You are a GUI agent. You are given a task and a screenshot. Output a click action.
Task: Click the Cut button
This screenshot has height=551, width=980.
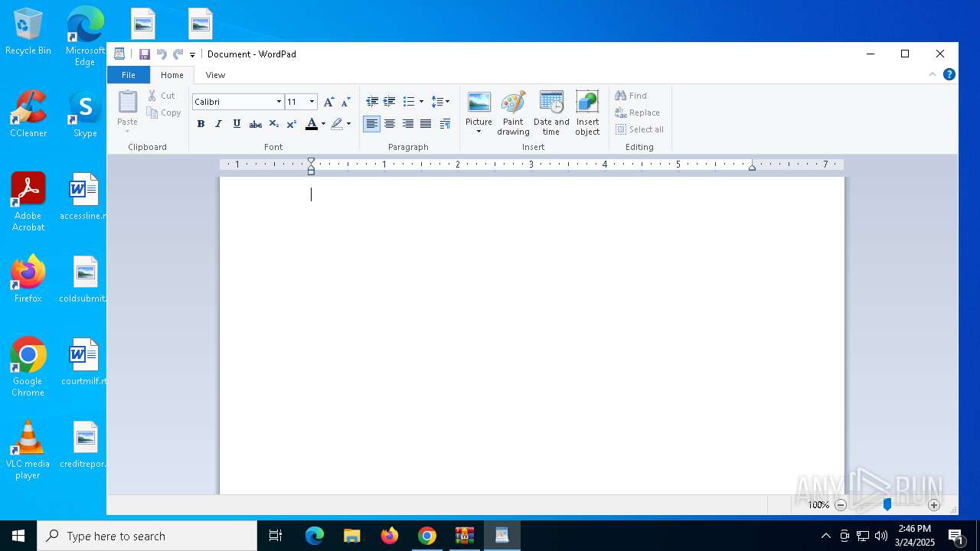162,96
